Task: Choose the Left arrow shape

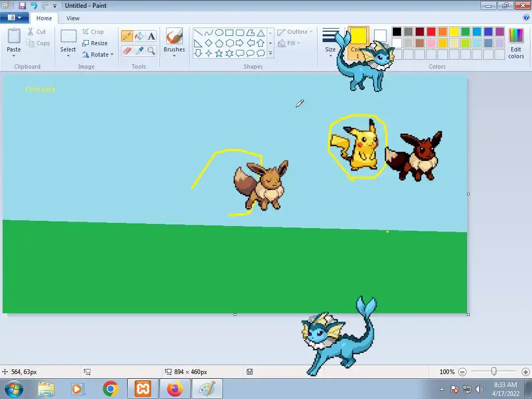Action: [x=250, y=43]
